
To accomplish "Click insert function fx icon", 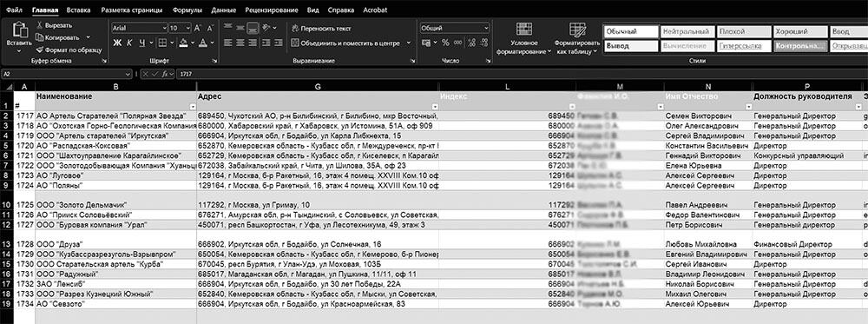I will click(166, 74).
